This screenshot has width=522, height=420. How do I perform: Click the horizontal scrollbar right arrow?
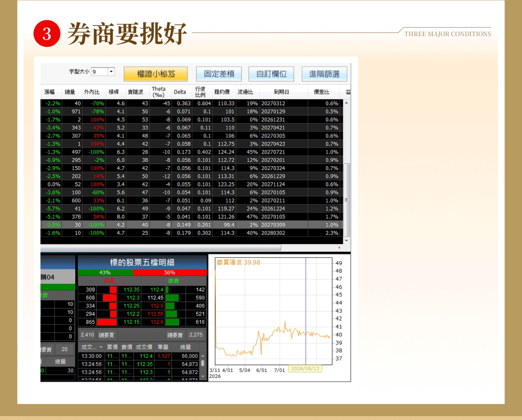pyautogui.click(x=339, y=248)
